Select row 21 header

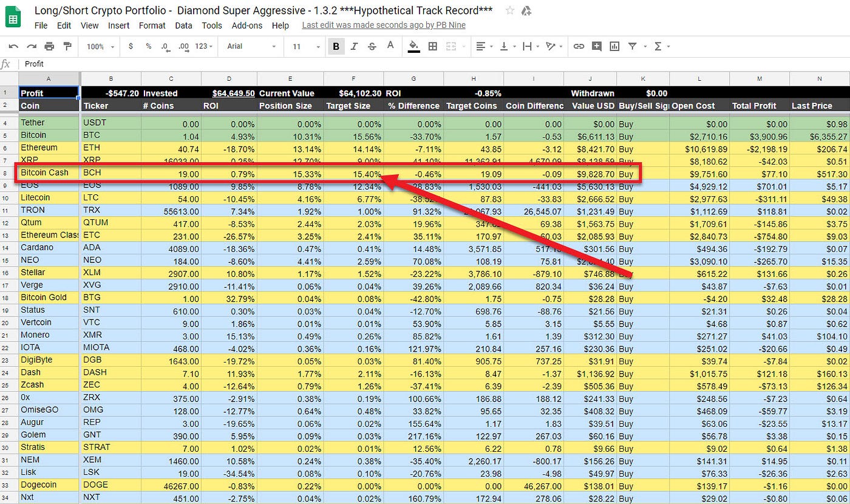(9, 335)
